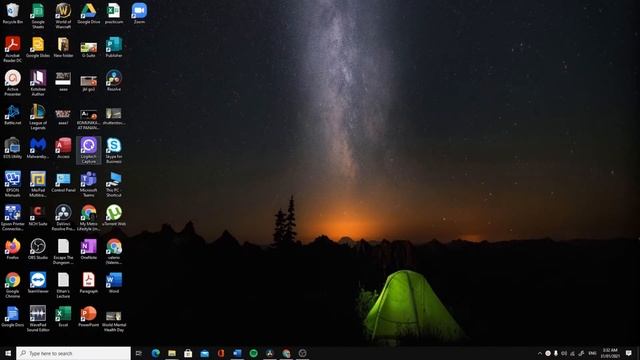Launch Publisher from the desktop
The image size is (640, 360).
tap(114, 47)
